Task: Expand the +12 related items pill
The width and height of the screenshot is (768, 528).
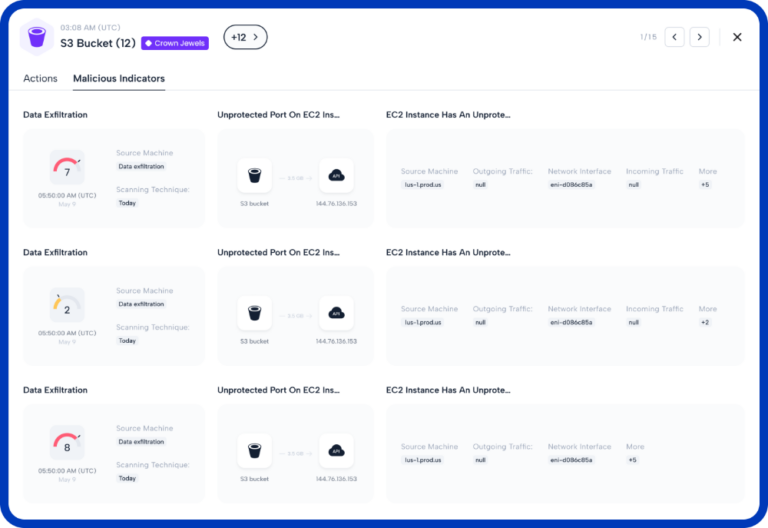Action: [x=245, y=37]
